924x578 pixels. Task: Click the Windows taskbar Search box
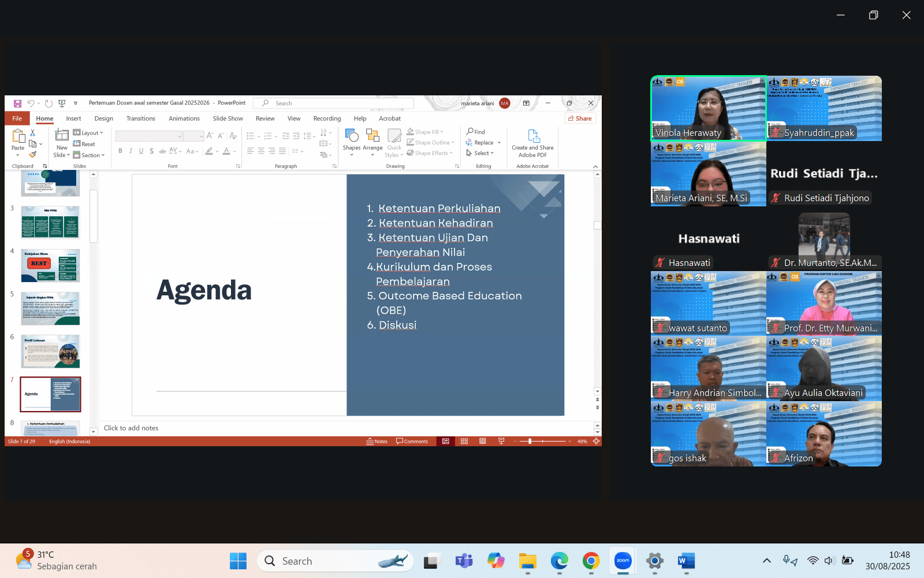335,561
